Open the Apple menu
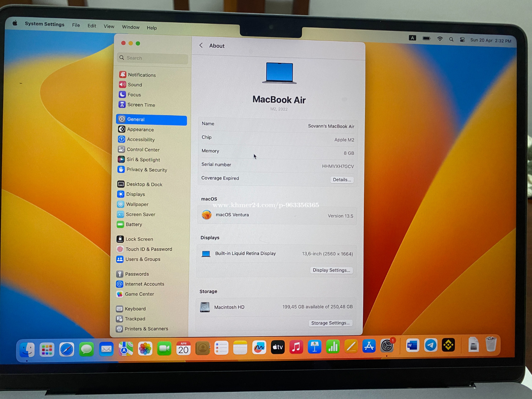The height and width of the screenshot is (399, 532). [x=15, y=23]
